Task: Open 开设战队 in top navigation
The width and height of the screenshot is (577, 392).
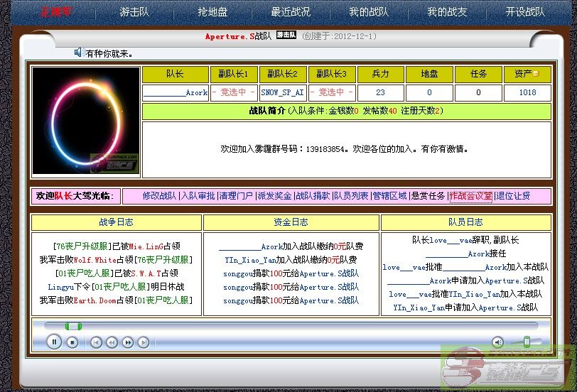Action: click(525, 12)
